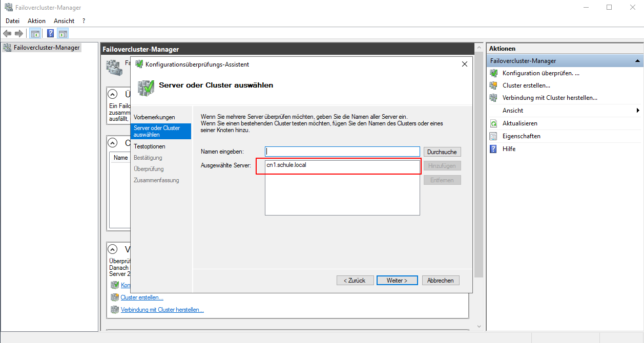Viewport: 644px width, 343px height.
Task: Click the back navigation arrow
Action: click(7, 33)
